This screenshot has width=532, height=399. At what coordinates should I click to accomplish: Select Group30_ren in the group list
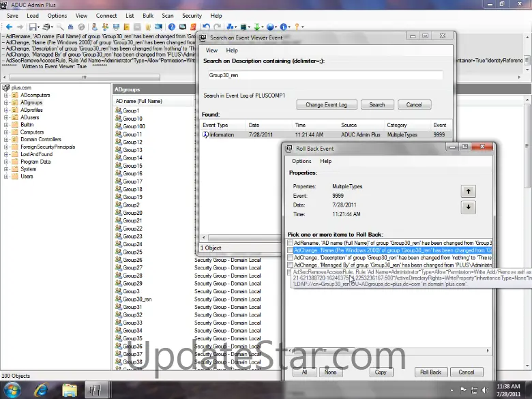pyautogui.click(x=136, y=299)
